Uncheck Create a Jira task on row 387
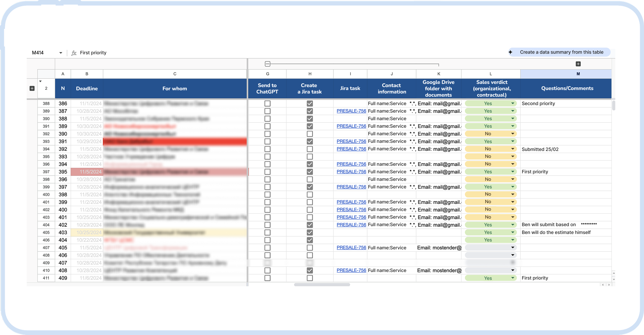Screen dimensions: 644x335 click(x=309, y=111)
